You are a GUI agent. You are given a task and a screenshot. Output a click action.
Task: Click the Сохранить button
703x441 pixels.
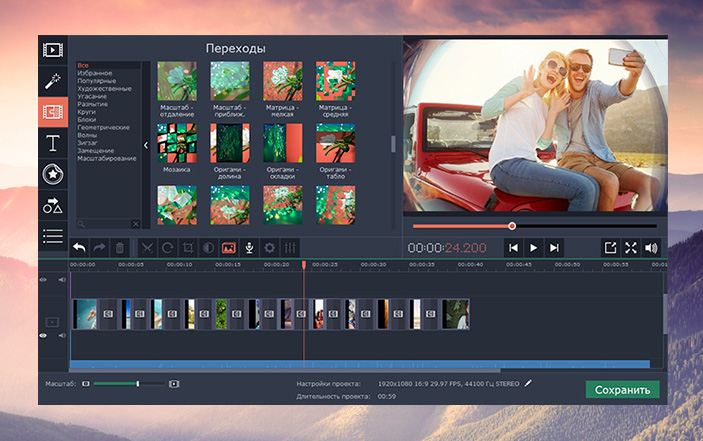coord(622,390)
